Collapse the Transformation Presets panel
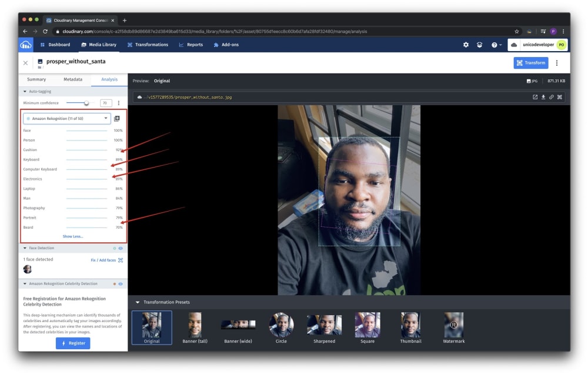 [138, 302]
